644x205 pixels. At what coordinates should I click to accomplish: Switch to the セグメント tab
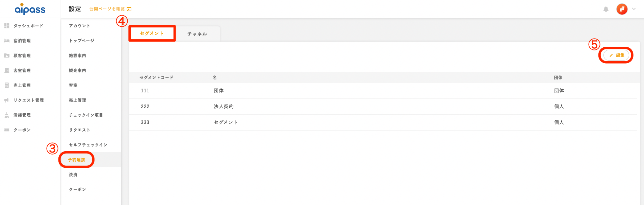point(152,33)
